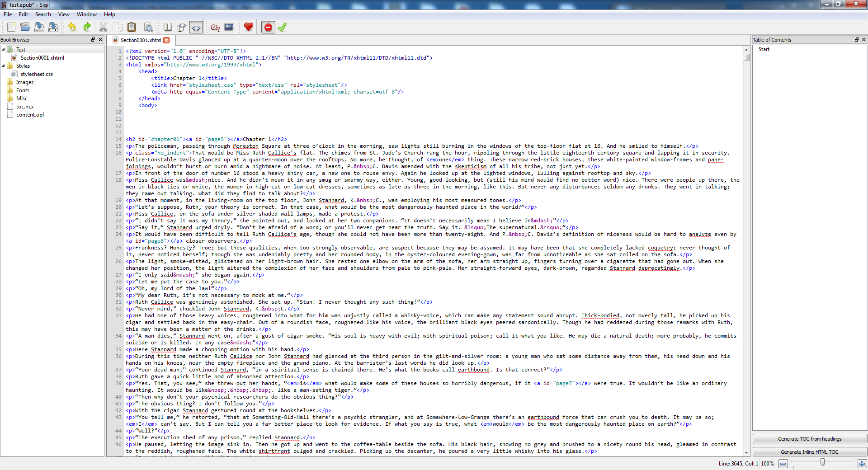Collapse the Styles folder arrow

tap(3, 66)
